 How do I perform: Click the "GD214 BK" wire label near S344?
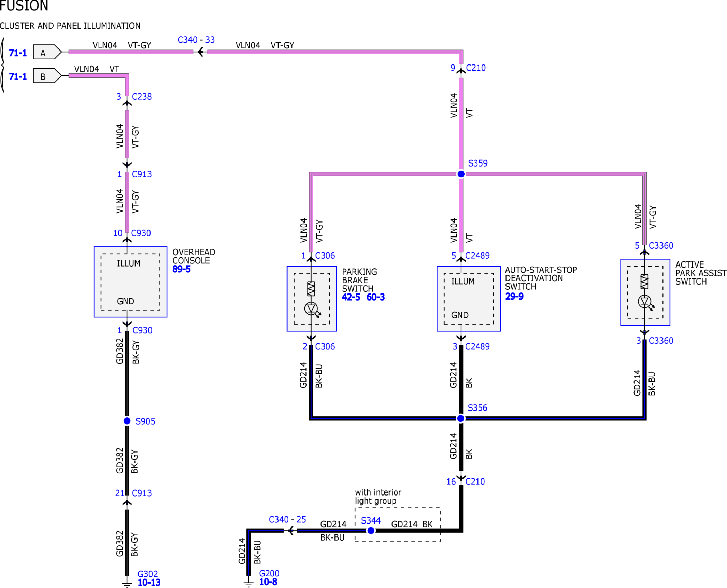(412, 524)
